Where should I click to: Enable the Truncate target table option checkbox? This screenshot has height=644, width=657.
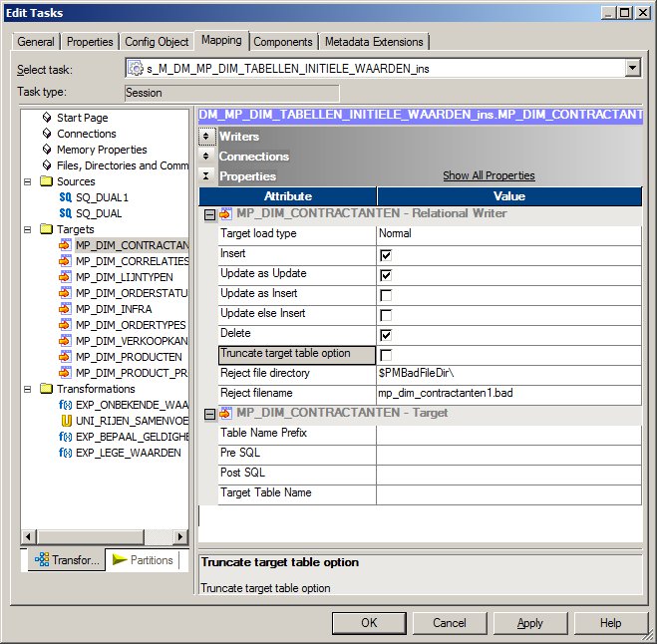tap(386, 355)
